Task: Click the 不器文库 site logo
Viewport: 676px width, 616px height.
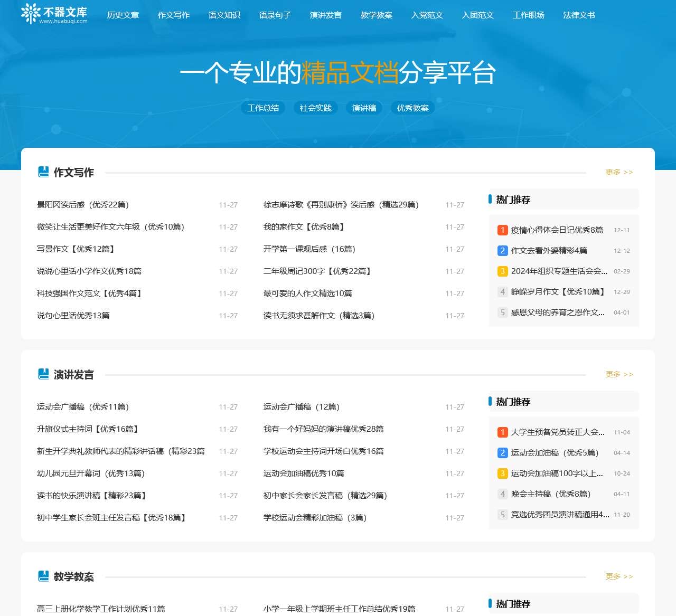Action: [54, 14]
